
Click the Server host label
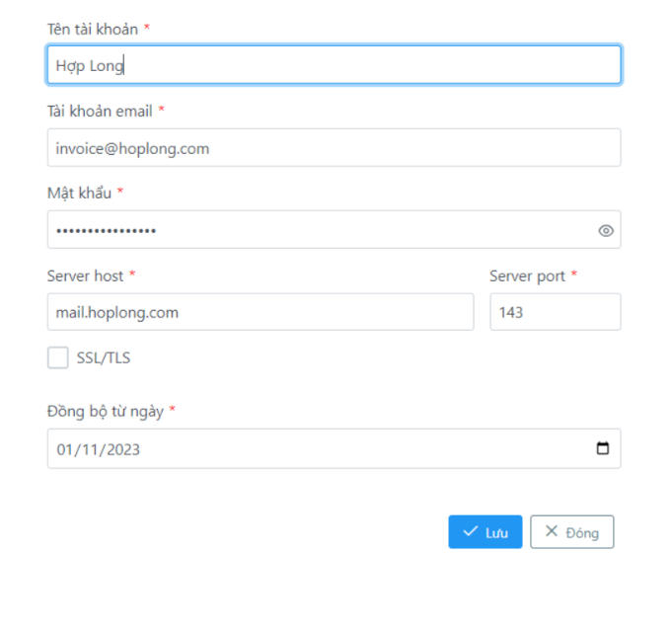85,275
